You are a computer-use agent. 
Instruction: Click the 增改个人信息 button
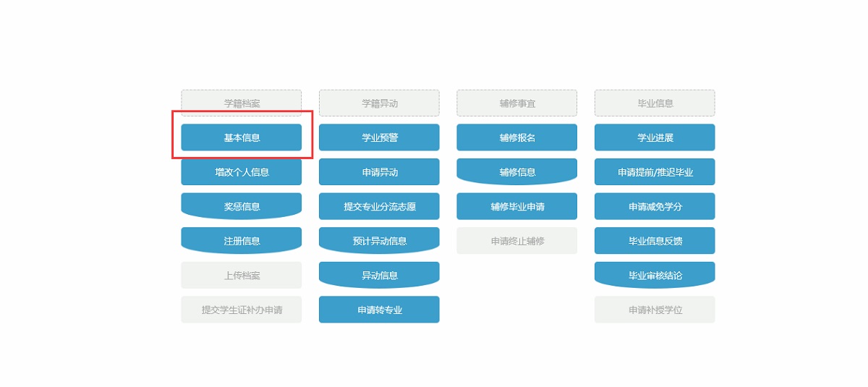(241, 172)
